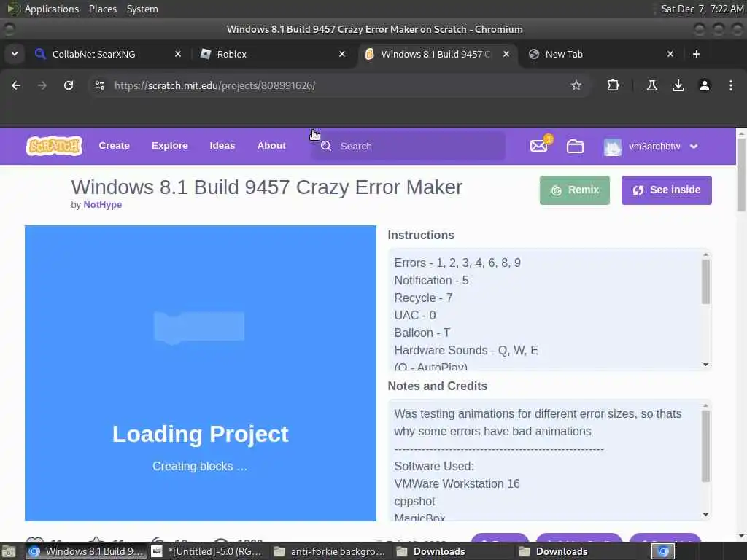The image size is (747, 560).
Task: Close the New Tab tab
Action: [670, 54]
